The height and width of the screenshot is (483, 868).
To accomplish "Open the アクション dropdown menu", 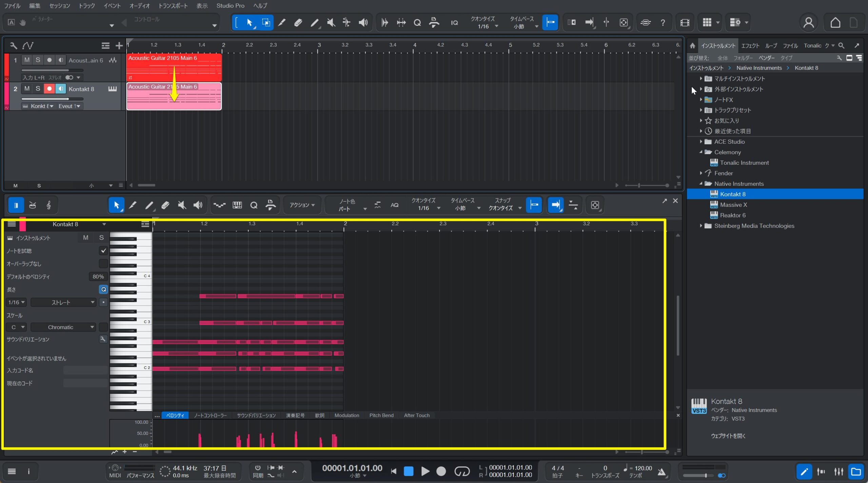I will [x=302, y=205].
